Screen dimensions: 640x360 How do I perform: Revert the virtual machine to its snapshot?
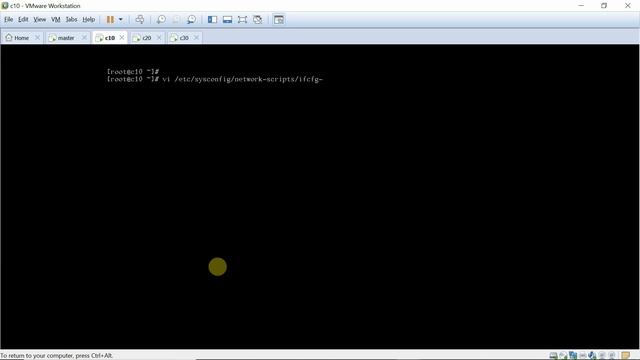coord(176,20)
